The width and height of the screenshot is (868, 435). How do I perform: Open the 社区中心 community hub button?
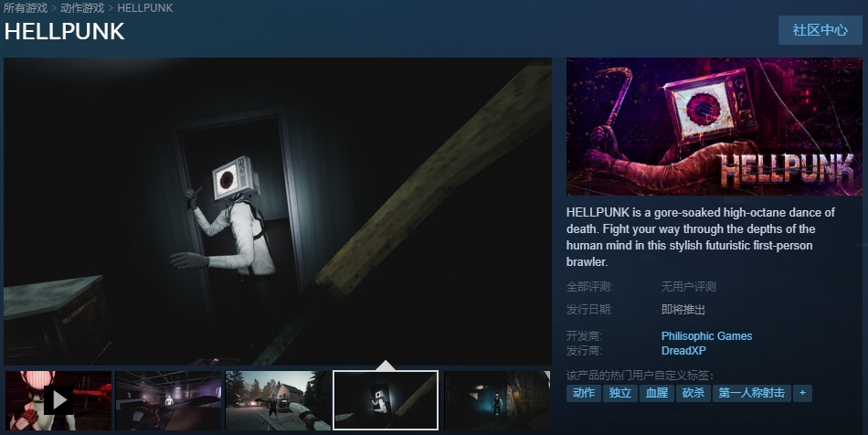(820, 30)
